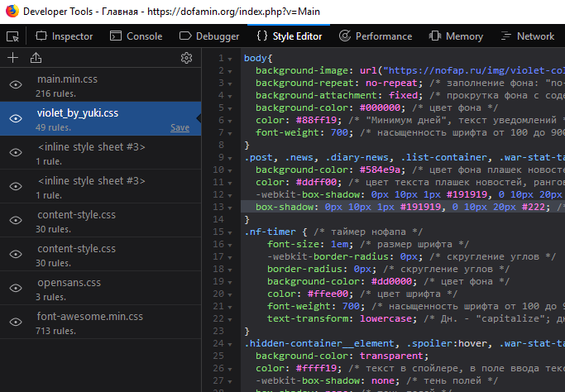Create a new style sheet with plus icon
Viewport: 565px width, 392px height.
12,58
